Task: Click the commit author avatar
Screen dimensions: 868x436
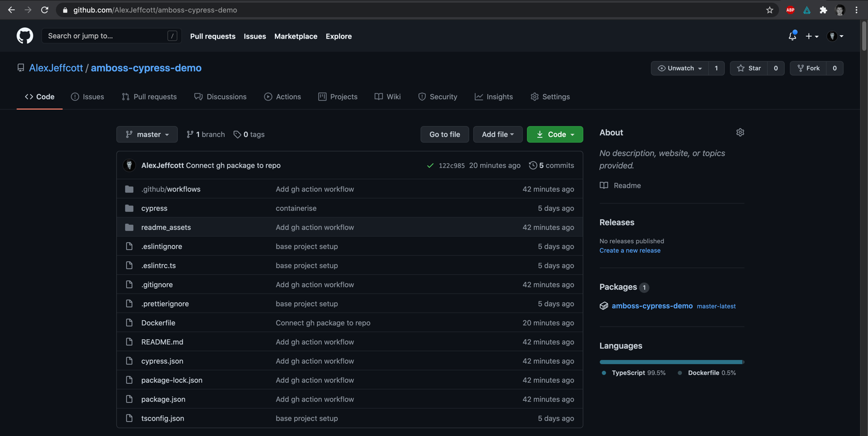Action: (x=129, y=165)
